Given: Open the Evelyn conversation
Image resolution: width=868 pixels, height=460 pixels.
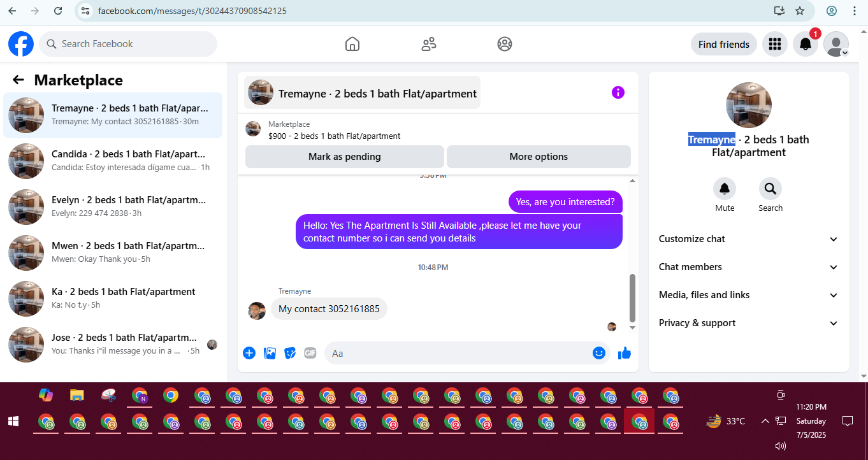Looking at the screenshot, I should pos(113,207).
